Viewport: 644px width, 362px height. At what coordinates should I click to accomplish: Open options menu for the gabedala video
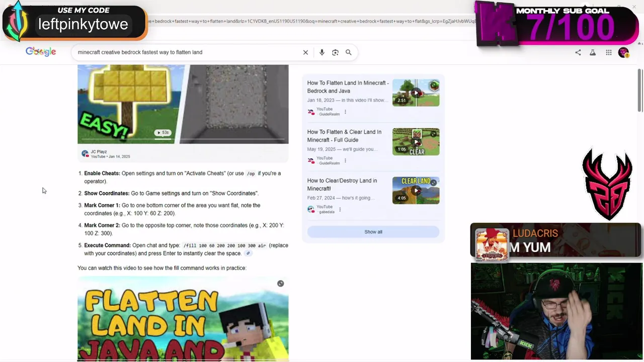point(340,209)
